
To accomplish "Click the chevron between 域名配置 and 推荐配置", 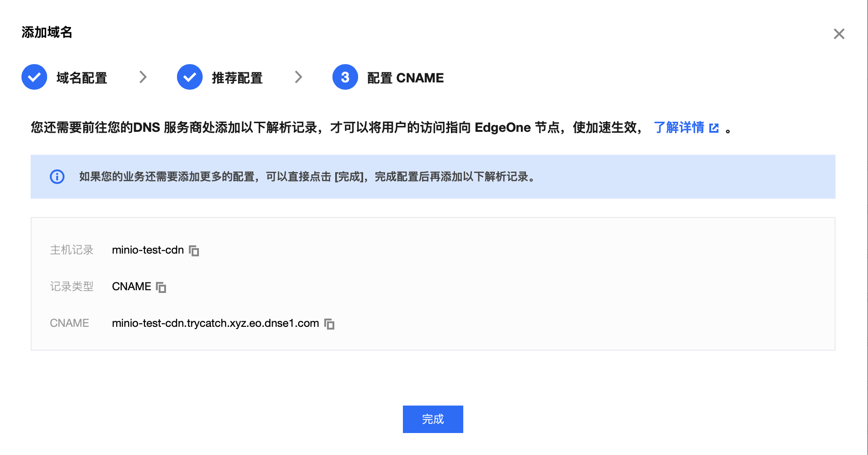I will [x=143, y=77].
